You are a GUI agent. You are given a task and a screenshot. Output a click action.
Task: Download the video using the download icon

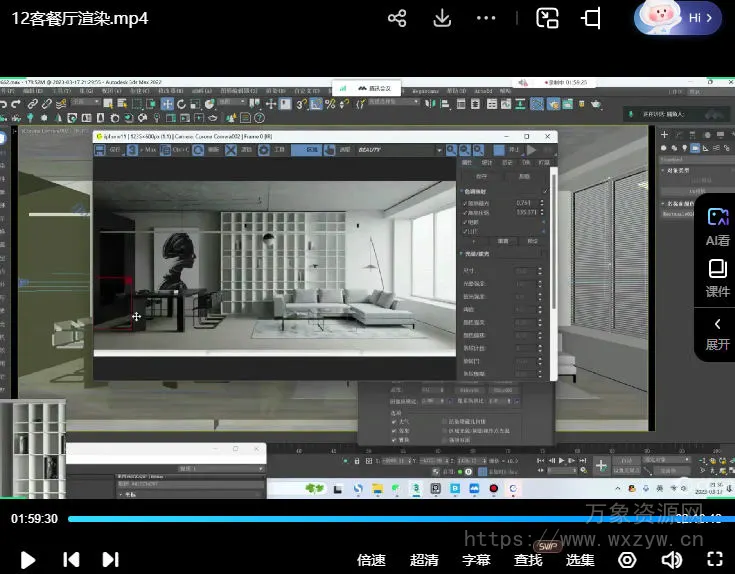click(x=442, y=18)
